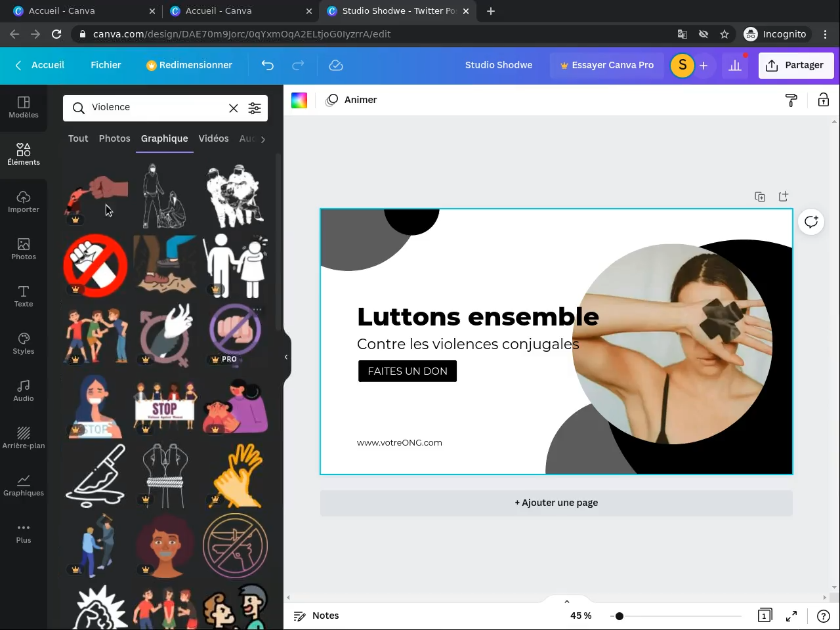
Task: Open the Éléments side panel
Action: [x=24, y=154]
